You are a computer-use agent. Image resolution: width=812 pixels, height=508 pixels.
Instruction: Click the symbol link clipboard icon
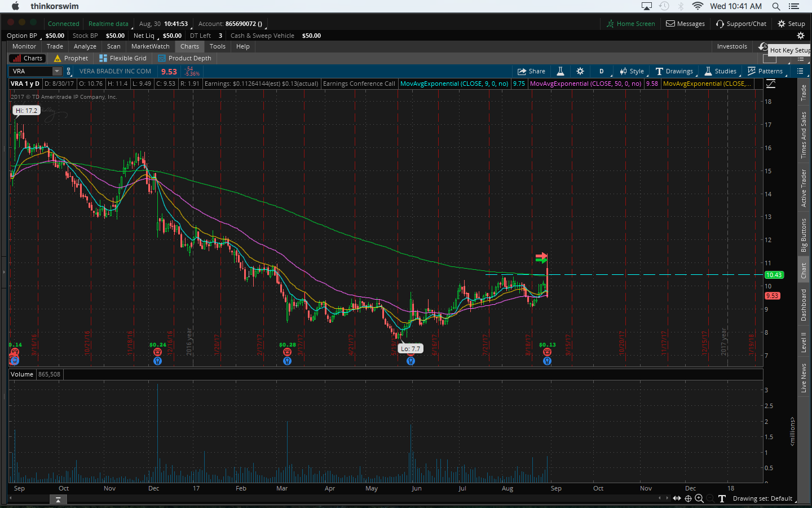(69, 71)
